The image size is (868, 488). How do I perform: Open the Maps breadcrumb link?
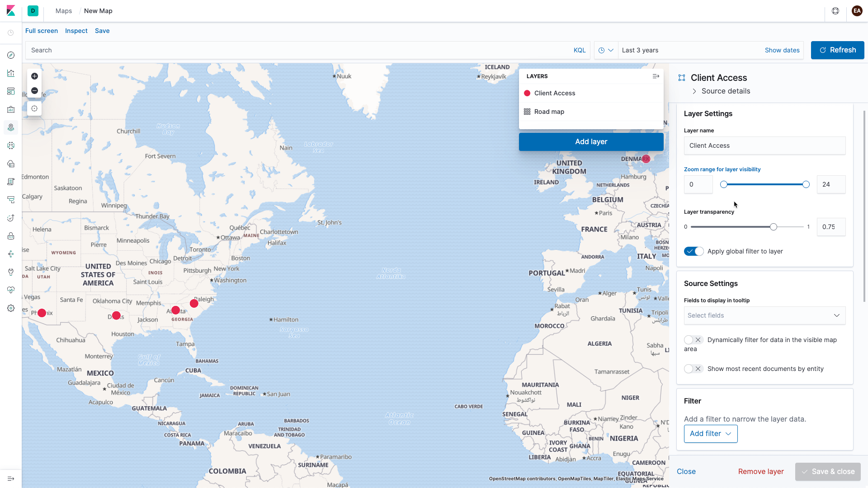[63, 11]
